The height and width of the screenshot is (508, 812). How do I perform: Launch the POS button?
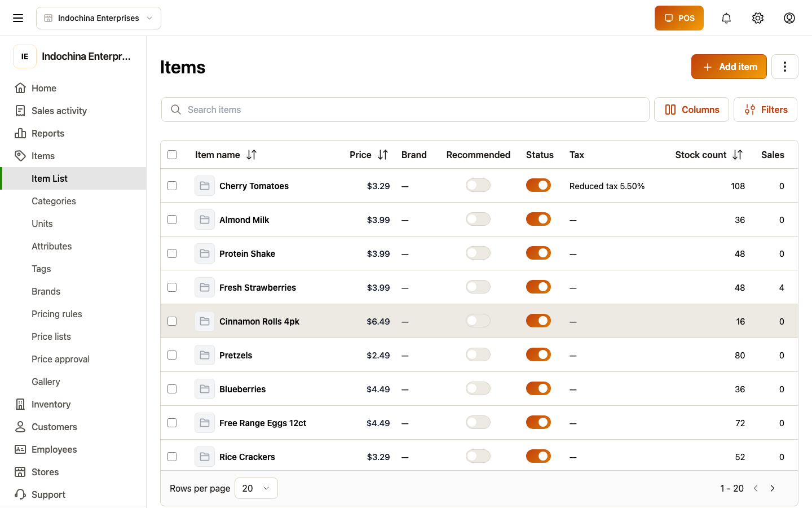pos(679,18)
